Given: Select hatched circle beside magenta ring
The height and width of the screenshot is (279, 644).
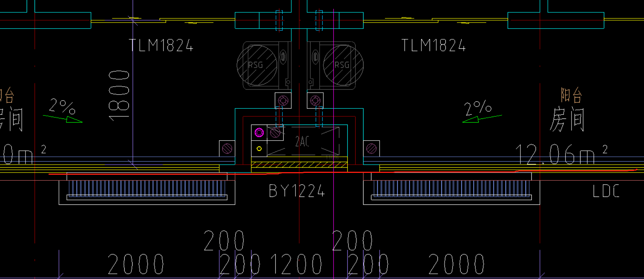Looking at the screenshot, I should click(275, 133).
